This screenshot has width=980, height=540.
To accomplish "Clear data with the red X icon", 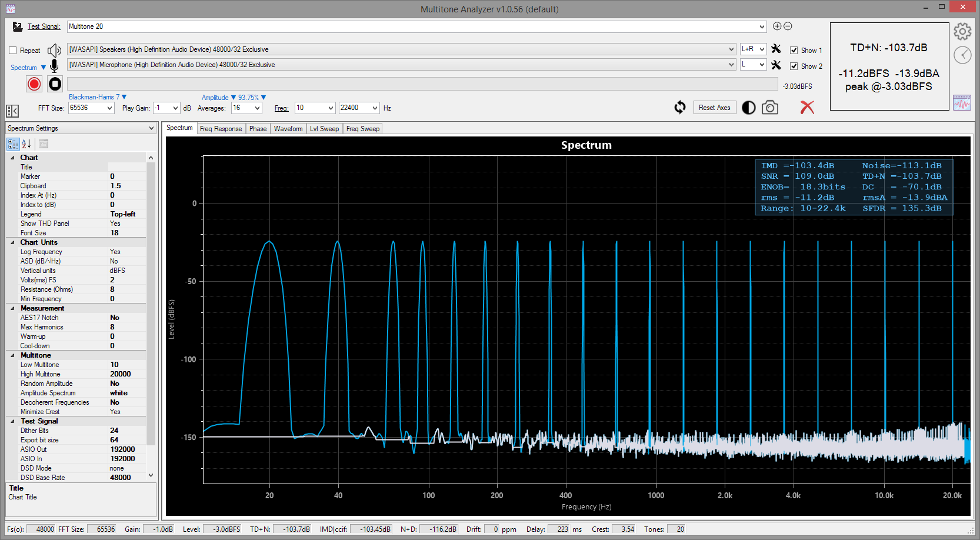I will (807, 107).
